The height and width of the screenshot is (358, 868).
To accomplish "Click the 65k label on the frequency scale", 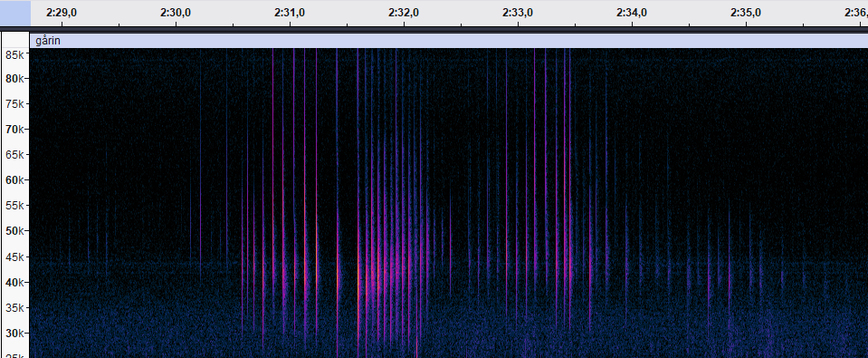I will coord(14,155).
